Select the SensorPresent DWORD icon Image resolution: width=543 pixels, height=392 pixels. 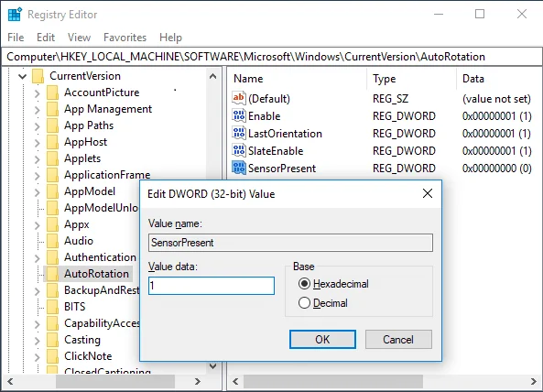[x=239, y=168]
